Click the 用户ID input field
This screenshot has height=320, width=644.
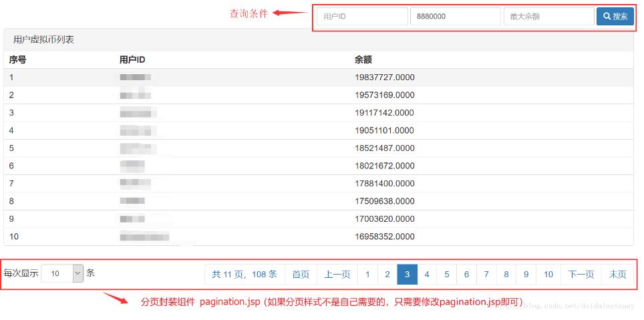pos(361,16)
